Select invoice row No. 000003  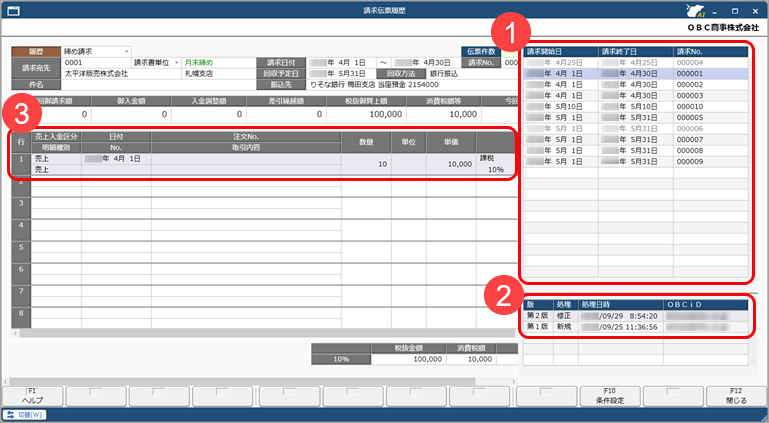click(x=636, y=96)
